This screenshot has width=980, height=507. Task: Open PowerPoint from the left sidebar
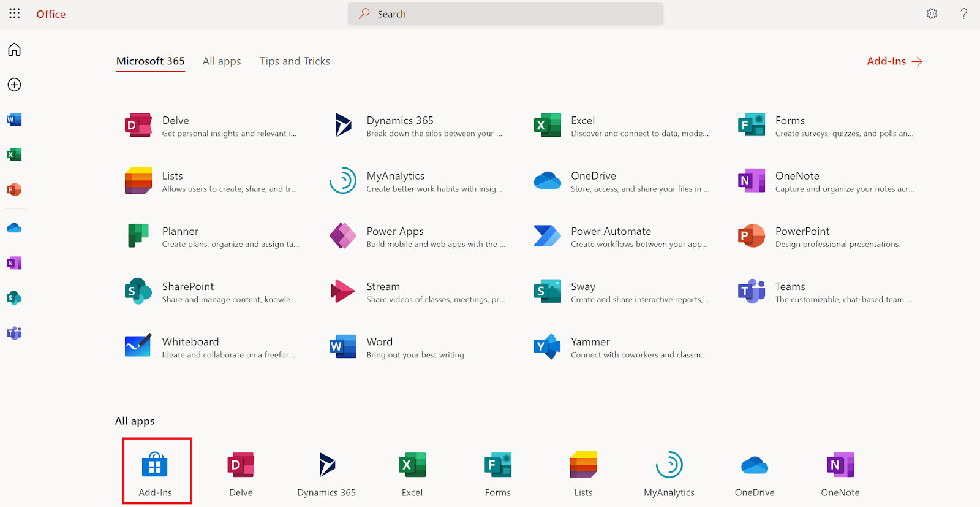[x=14, y=189]
